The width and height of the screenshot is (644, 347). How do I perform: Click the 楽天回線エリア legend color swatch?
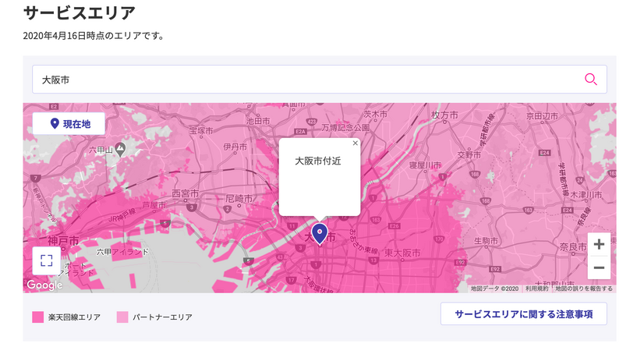pos(37,317)
